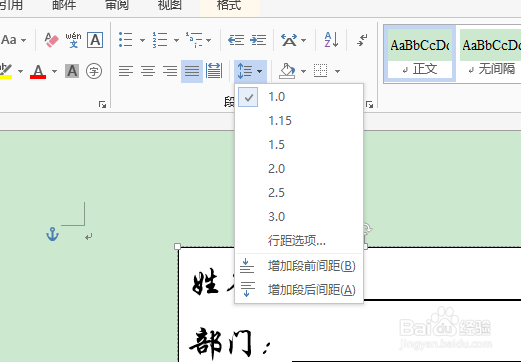Click text box top-left resize handle

tap(178, 247)
